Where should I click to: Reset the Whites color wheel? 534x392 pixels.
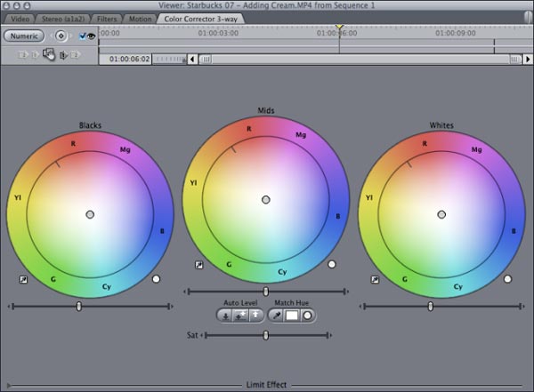[507, 279]
